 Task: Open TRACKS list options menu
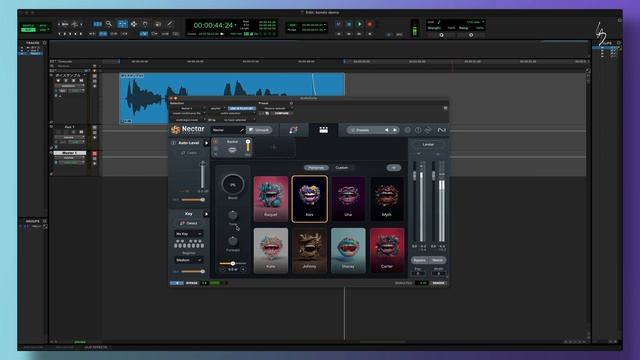click(44, 43)
